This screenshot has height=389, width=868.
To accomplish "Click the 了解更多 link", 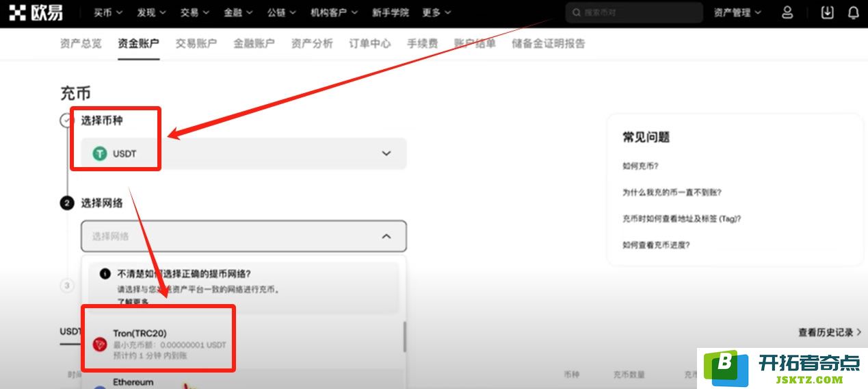I will click(132, 301).
